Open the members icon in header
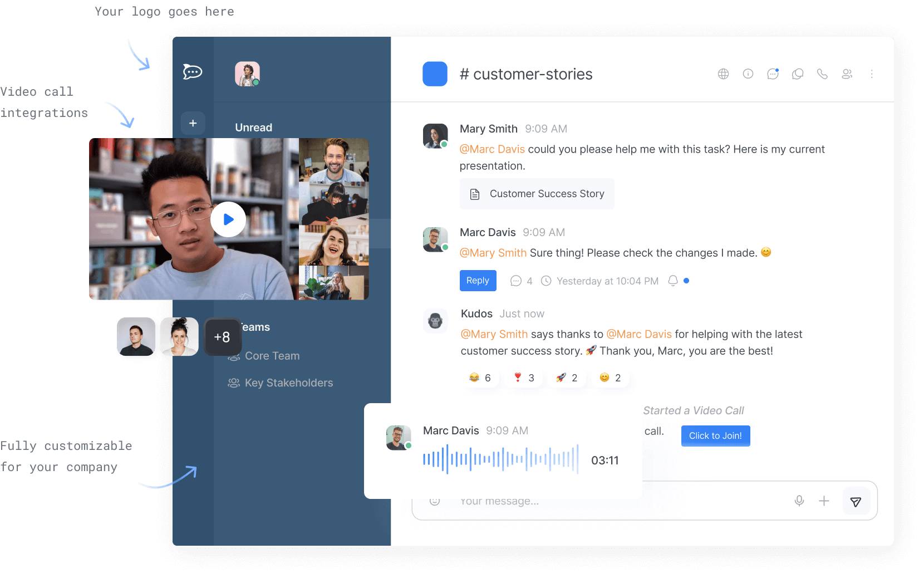Screen dimensions: 924x578 click(847, 74)
